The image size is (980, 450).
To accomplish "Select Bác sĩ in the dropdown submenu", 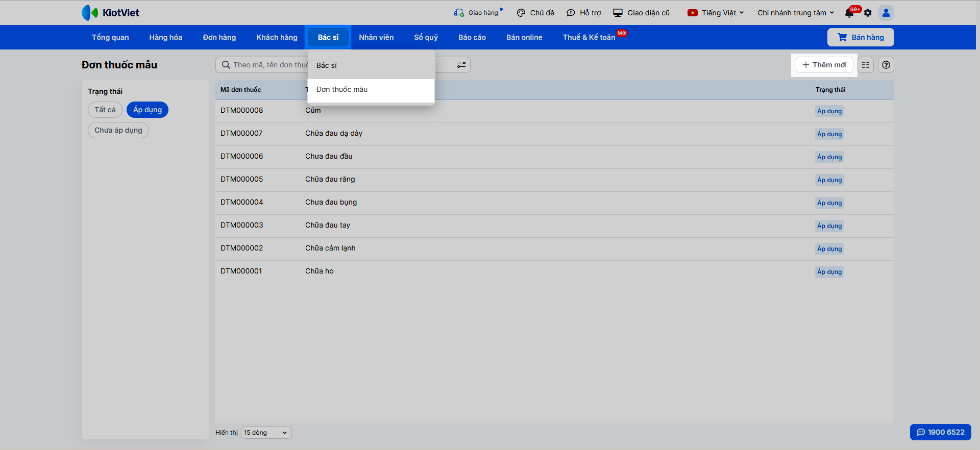I will tap(371, 65).
